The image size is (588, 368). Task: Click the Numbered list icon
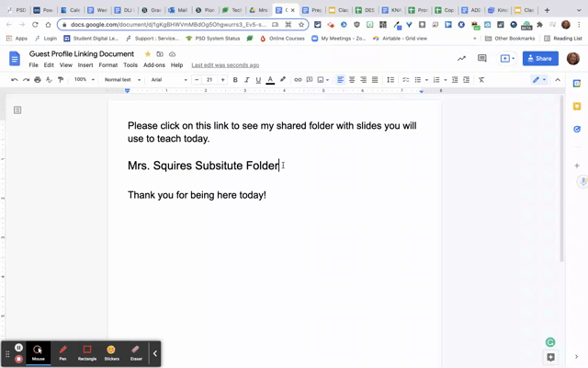436,80
